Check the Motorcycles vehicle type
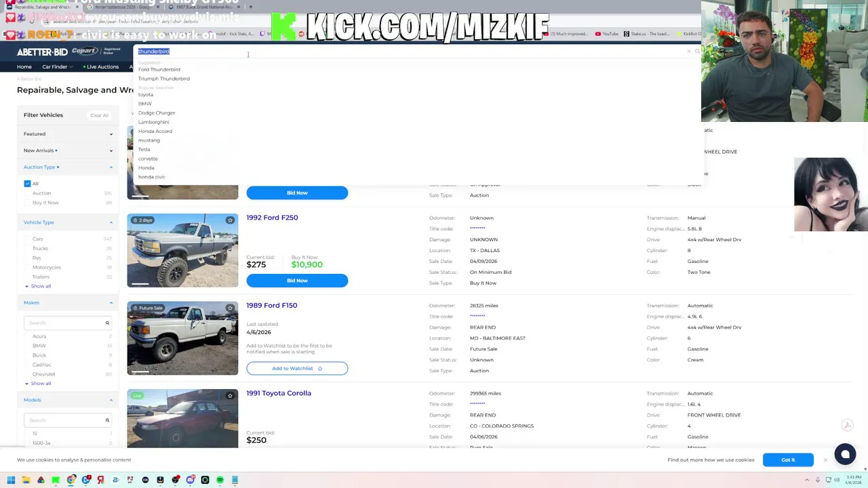 tap(27, 267)
